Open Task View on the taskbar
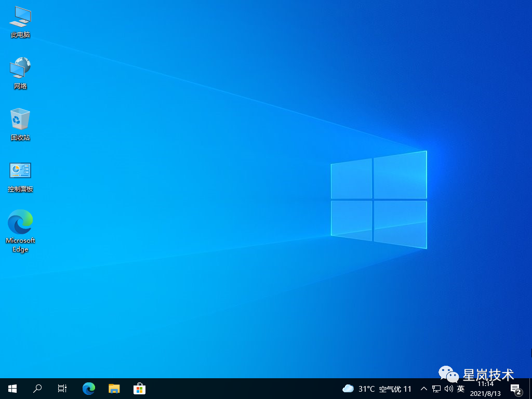Viewport: 532px width, 399px height. click(62, 388)
